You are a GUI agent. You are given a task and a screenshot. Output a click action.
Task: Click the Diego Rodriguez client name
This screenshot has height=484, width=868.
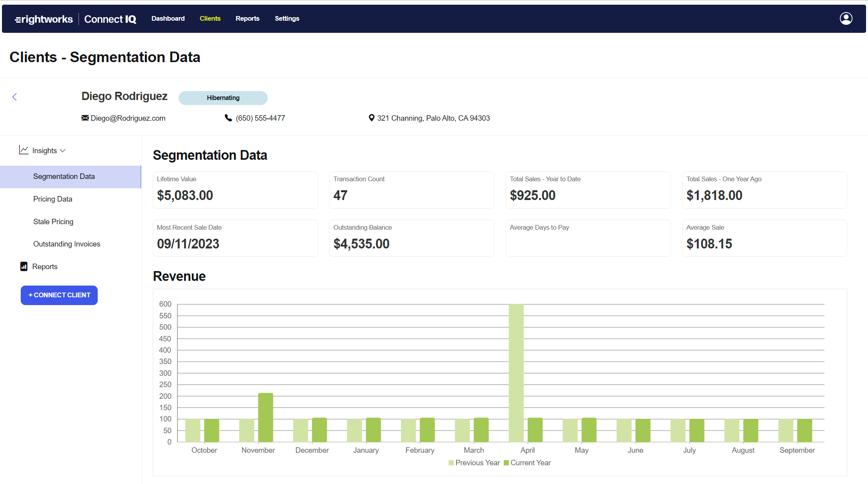(x=124, y=96)
